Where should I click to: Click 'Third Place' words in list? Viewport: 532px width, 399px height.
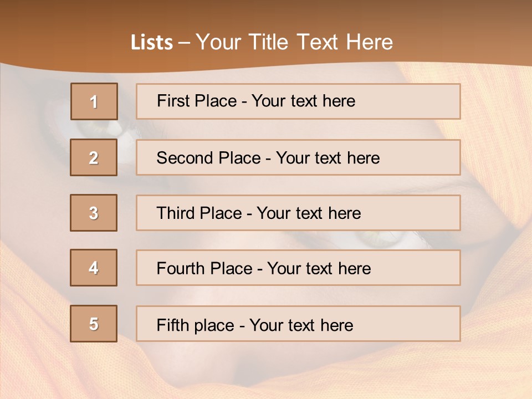click(x=199, y=213)
